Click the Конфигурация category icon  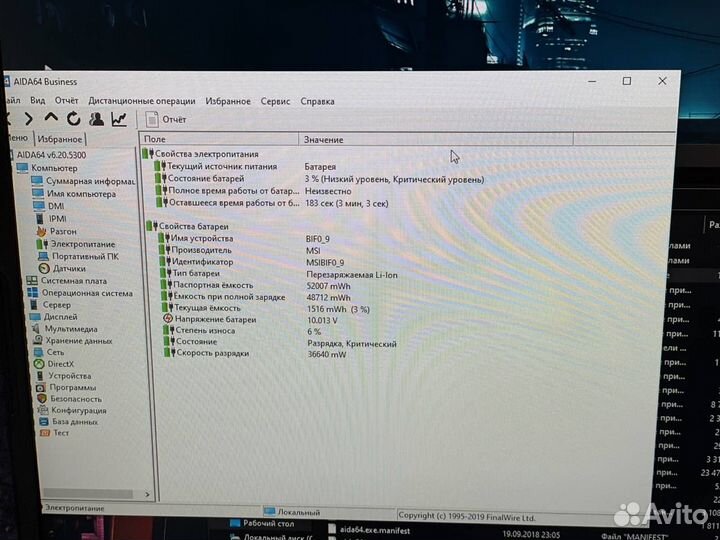[x=43, y=410]
